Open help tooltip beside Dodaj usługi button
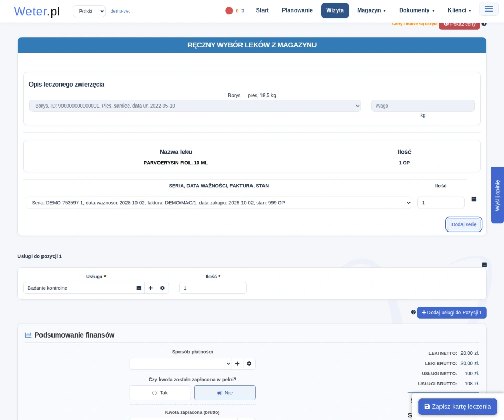Image resolution: width=504 pixels, height=420 pixels. [x=413, y=312]
